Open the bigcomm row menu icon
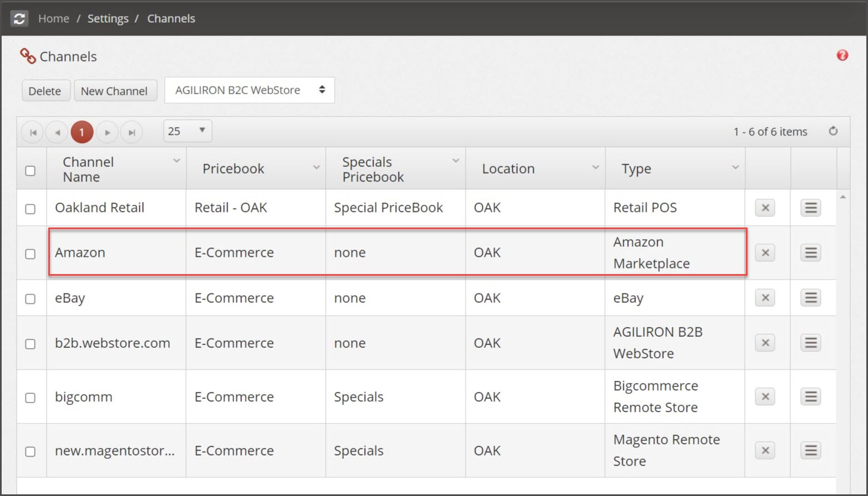This screenshot has width=868, height=496. (811, 397)
